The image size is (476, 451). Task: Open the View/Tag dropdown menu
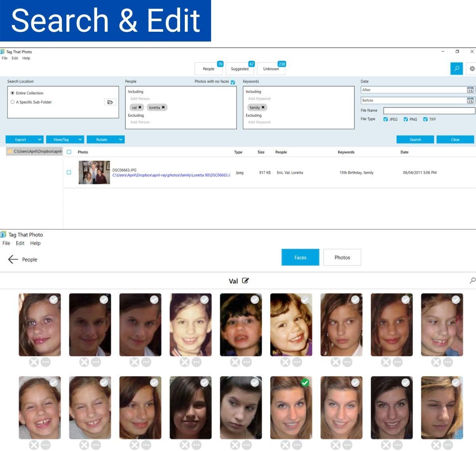tap(80, 140)
